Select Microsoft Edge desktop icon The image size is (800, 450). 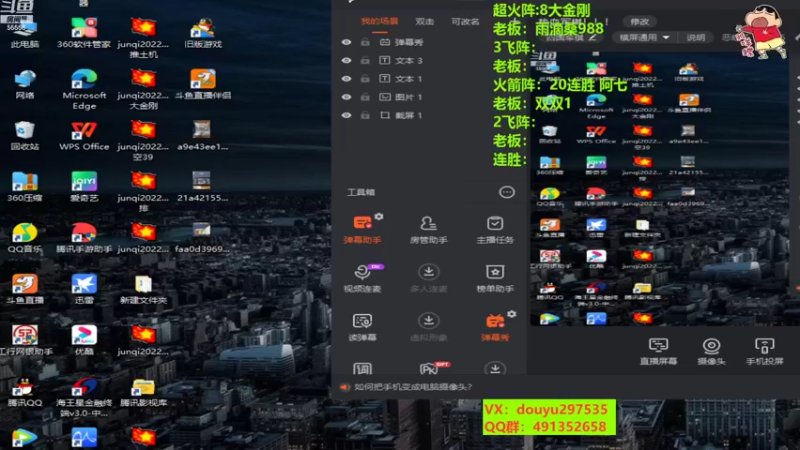84,90
